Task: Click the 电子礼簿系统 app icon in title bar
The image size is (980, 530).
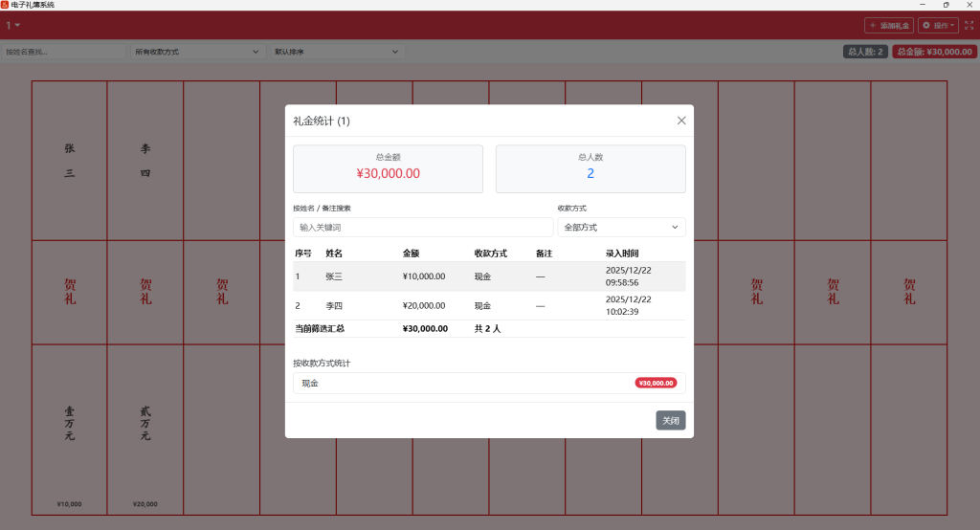Action: coord(5,5)
